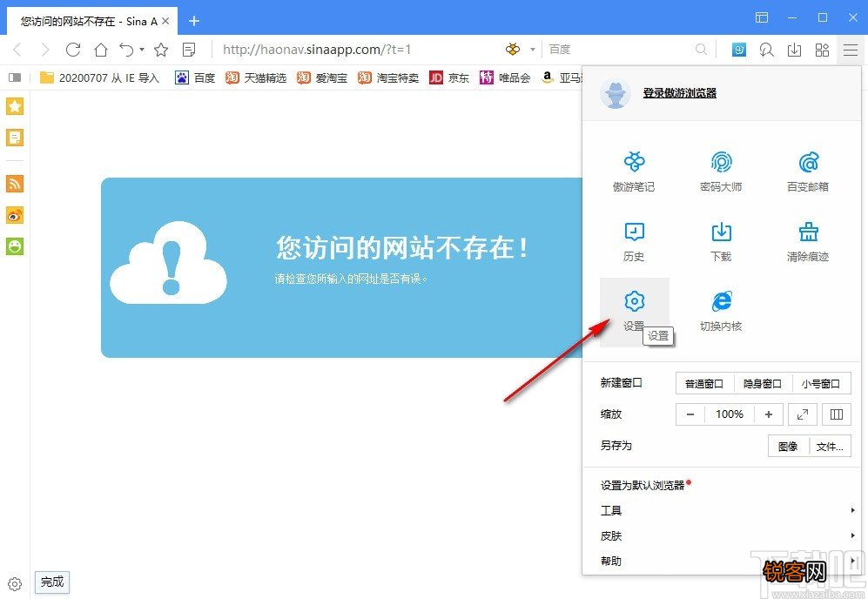Viewport: 868px width, 599px height.
Task: Click the back navigation arrow
Action: [17, 50]
